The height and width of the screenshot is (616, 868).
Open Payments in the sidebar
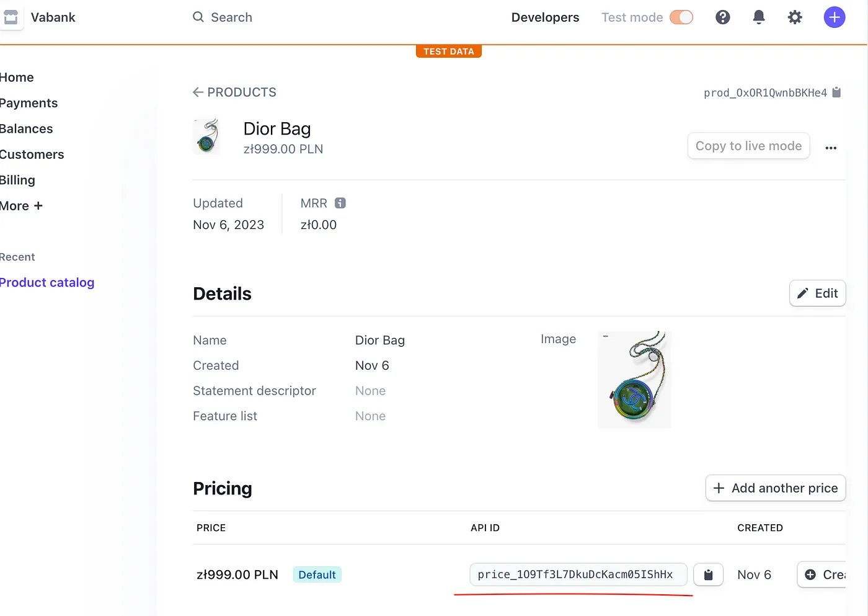tap(29, 103)
